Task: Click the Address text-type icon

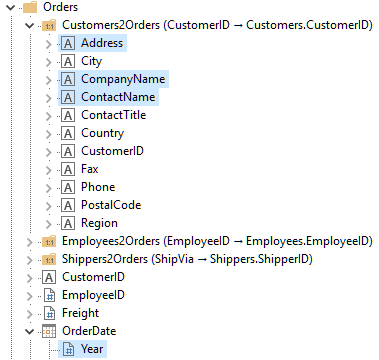Action: pyautogui.click(x=68, y=43)
